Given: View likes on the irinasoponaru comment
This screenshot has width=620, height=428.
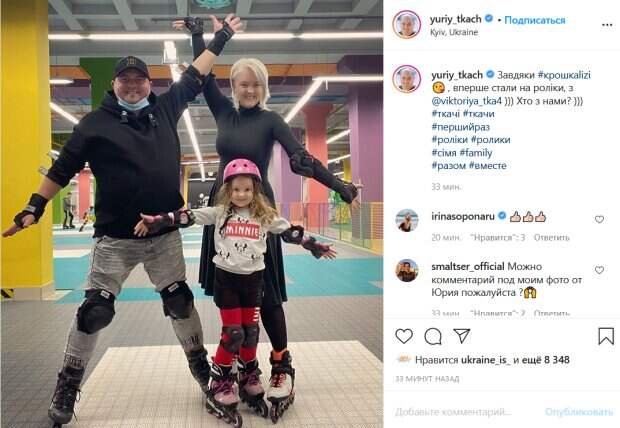Looking at the screenshot, I should (x=497, y=238).
